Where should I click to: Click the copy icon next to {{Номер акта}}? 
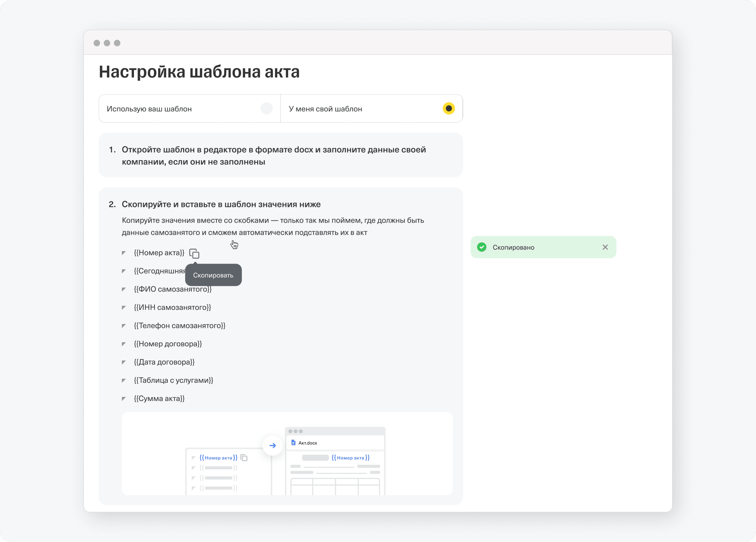click(x=194, y=254)
